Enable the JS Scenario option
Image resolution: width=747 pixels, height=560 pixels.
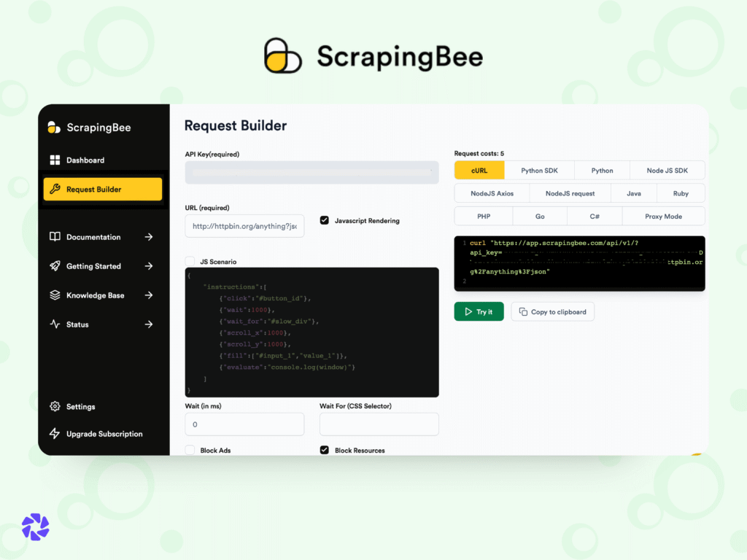coord(190,261)
